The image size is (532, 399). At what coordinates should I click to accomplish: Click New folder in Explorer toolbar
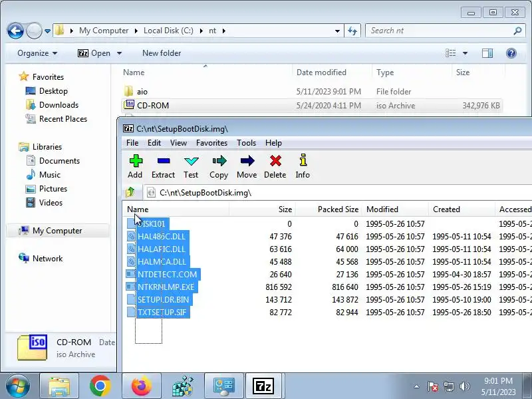pos(162,53)
